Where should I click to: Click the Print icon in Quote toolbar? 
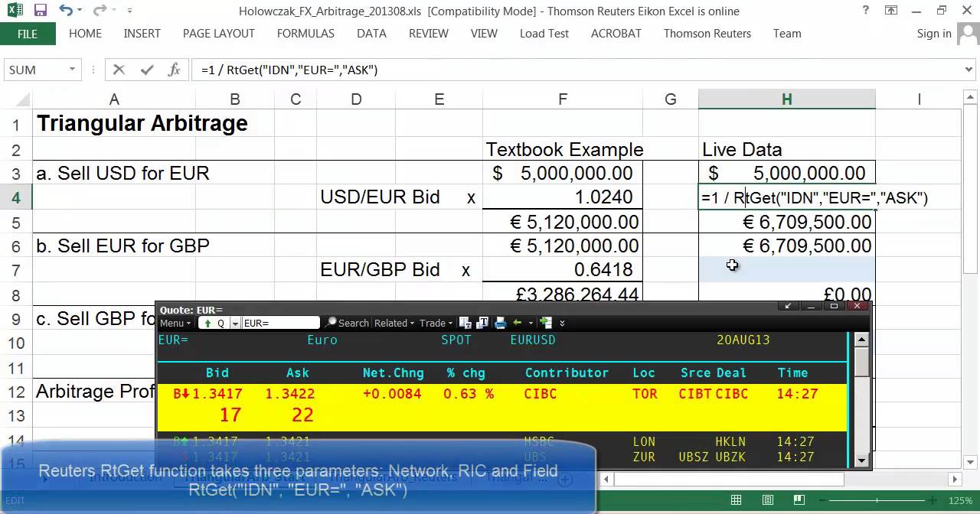(x=501, y=323)
